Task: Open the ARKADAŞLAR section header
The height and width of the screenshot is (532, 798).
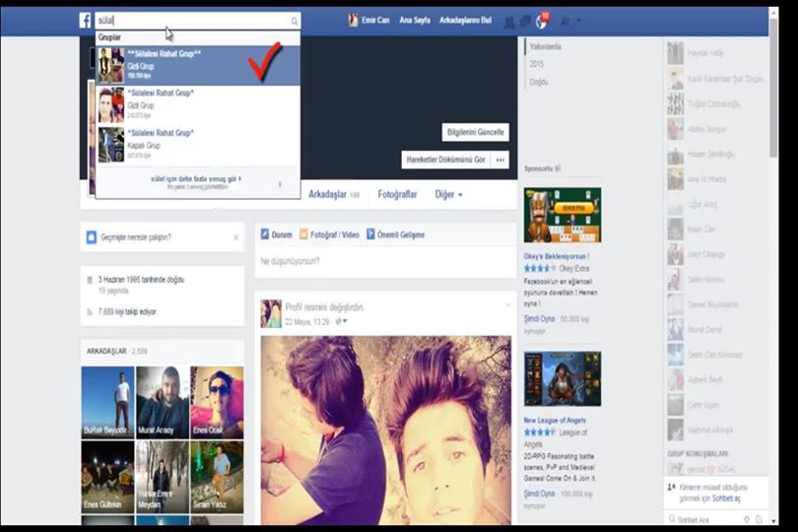Action: pos(106,352)
